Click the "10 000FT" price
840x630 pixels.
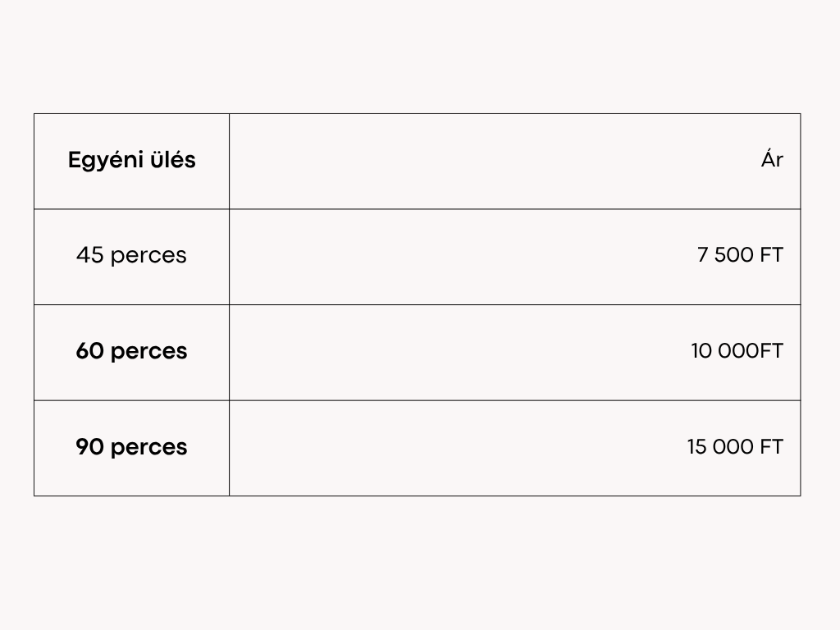tap(737, 351)
